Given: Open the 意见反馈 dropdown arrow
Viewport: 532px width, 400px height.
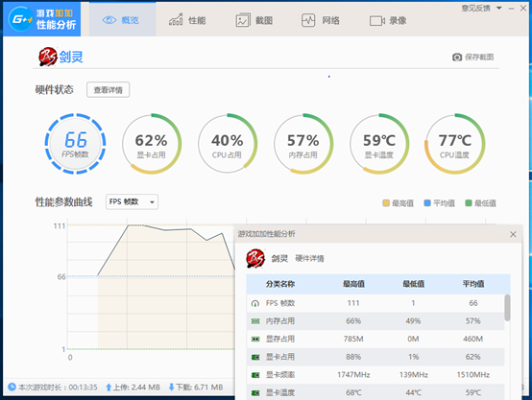Looking at the screenshot, I should point(499,8).
